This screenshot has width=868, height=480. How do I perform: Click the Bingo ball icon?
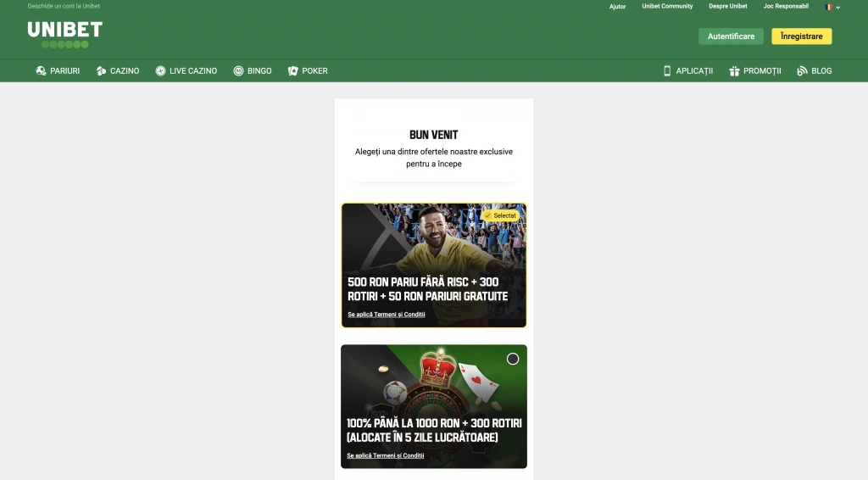coord(238,71)
